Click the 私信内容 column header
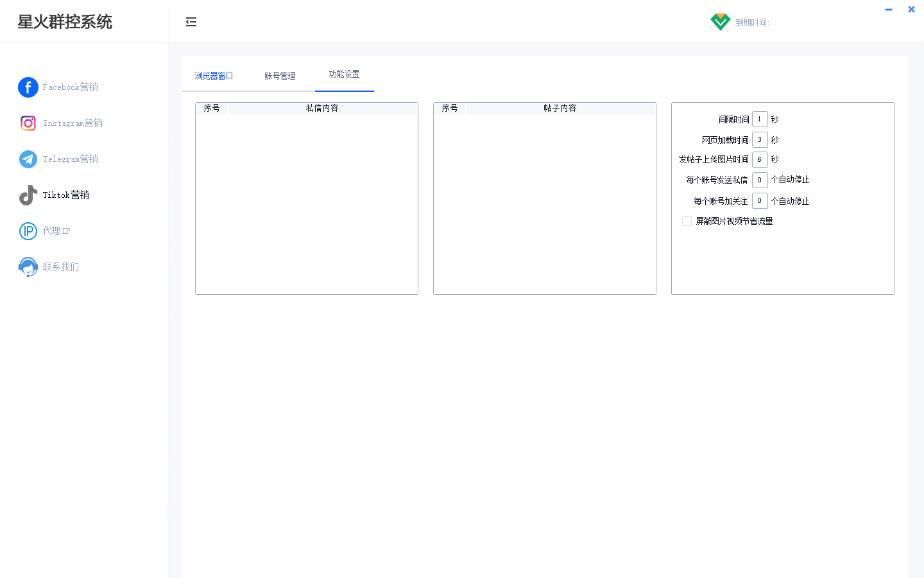Viewport: 924px width, 578px height. [x=322, y=109]
